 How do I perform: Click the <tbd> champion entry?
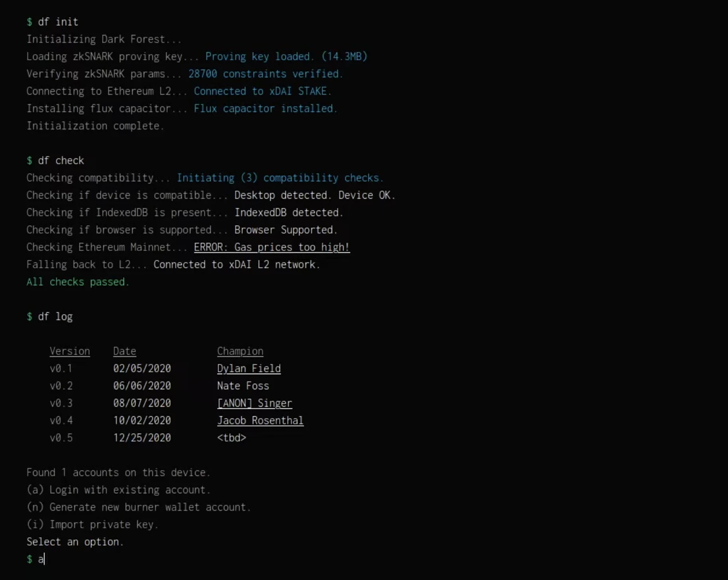click(x=232, y=438)
